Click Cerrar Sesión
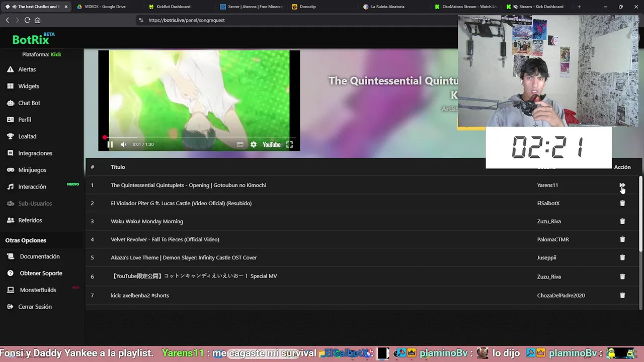The width and height of the screenshot is (644, 362). 35,307
